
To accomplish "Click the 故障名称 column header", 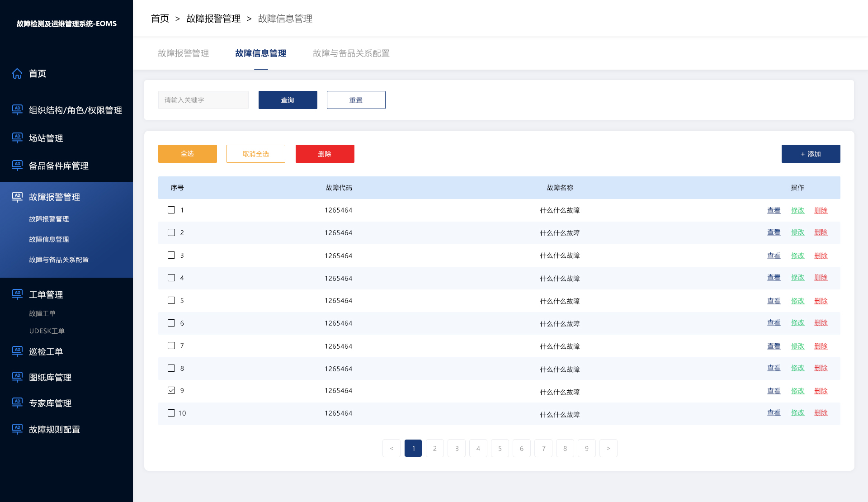I will click(560, 188).
